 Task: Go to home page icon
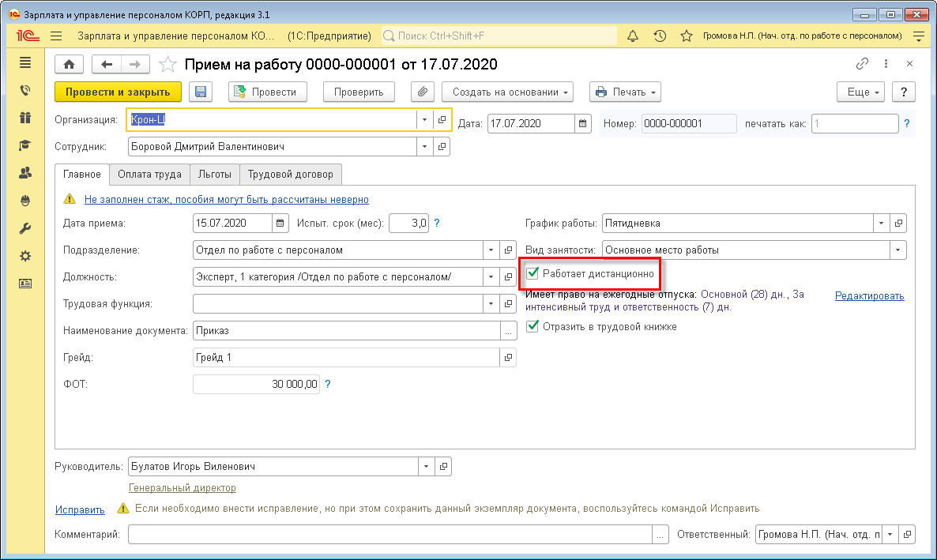(x=70, y=65)
